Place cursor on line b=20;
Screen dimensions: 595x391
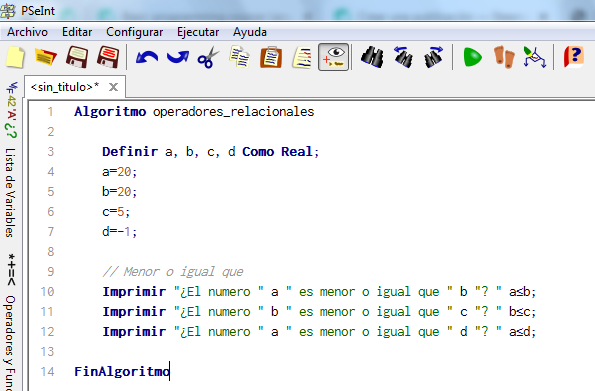click(x=120, y=192)
